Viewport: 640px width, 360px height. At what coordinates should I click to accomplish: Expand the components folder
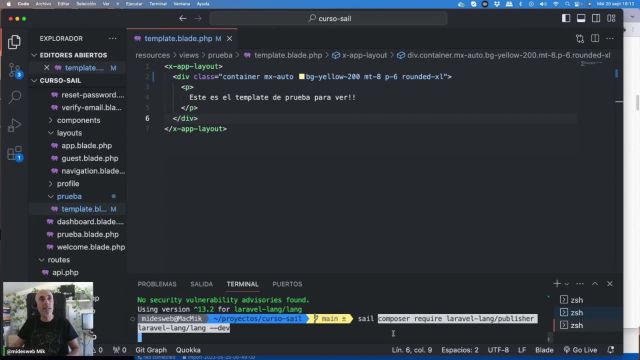(78, 120)
